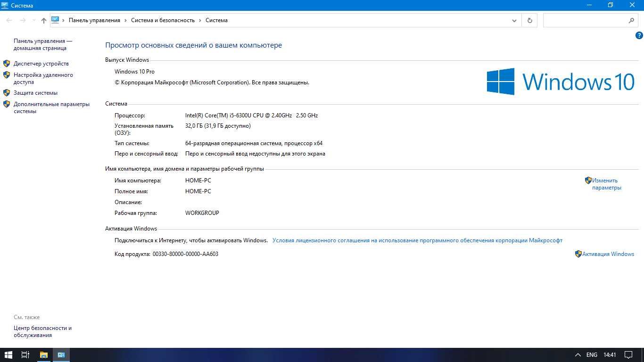Open the Action Center notifications icon

point(628,355)
